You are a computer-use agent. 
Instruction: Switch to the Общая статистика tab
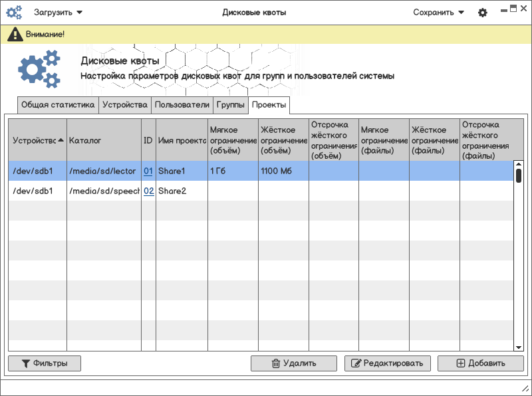[58, 105]
